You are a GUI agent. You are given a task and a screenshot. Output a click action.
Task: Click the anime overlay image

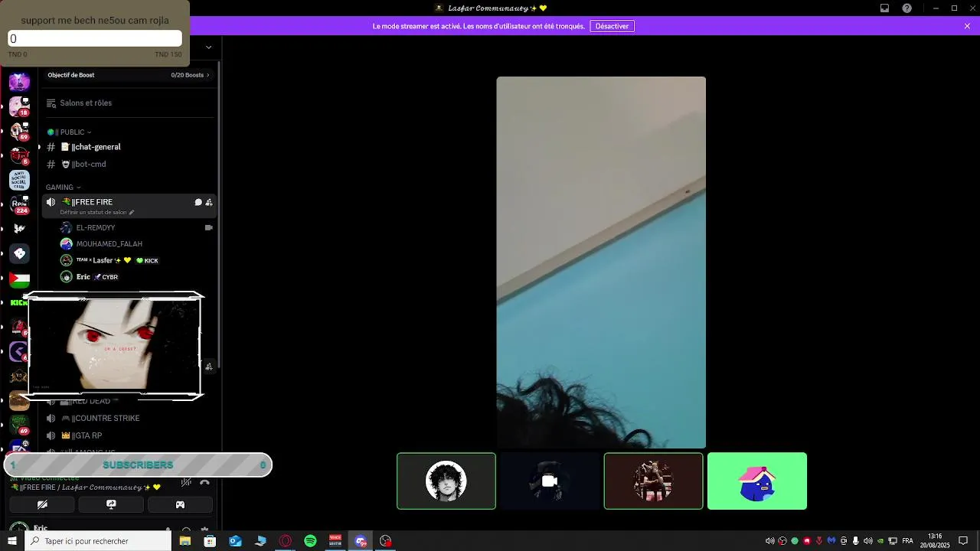tap(114, 346)
